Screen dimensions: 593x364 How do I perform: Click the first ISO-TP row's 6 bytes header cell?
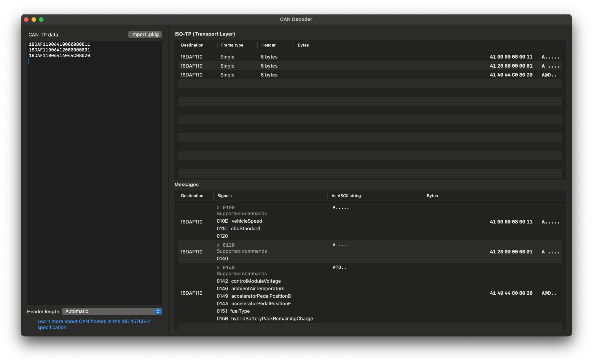click(x=269, y=57)
